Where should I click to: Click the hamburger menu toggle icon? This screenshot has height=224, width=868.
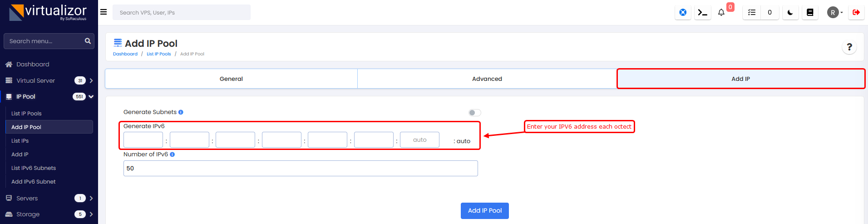pyautogui.click(x=104, y=12)
